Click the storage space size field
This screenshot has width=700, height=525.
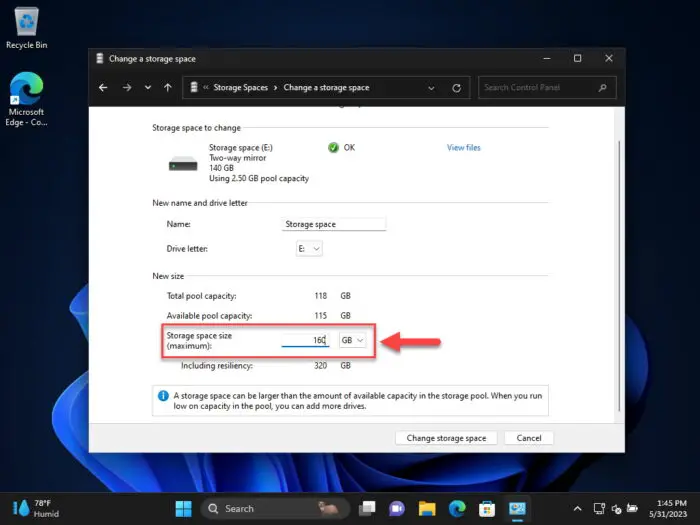click(x=305, y=340)
